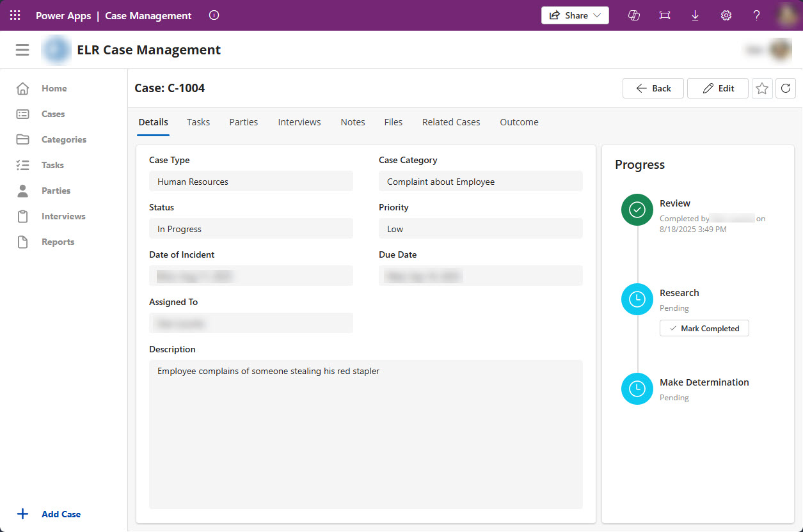
Task: Click the Research pending step circle
Action: click(x=637, y=299)
